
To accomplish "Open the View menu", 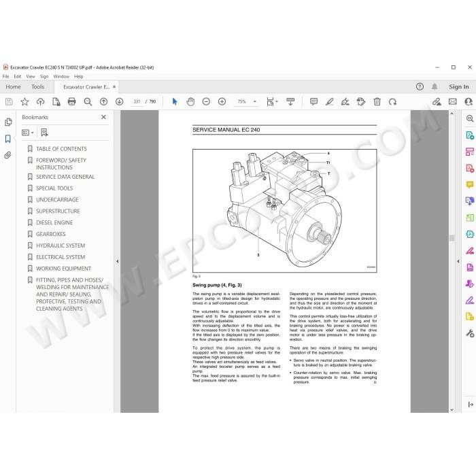I will (31, 76).
